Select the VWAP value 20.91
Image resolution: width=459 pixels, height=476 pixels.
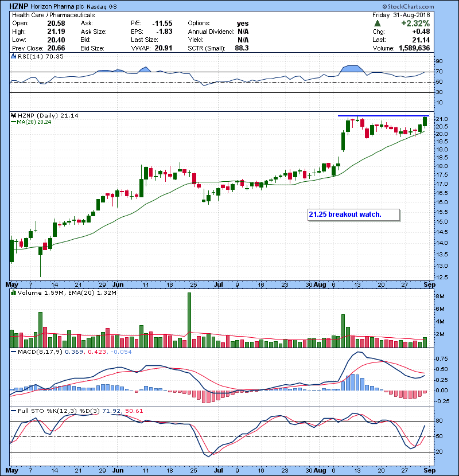click(x=164, y=48)
